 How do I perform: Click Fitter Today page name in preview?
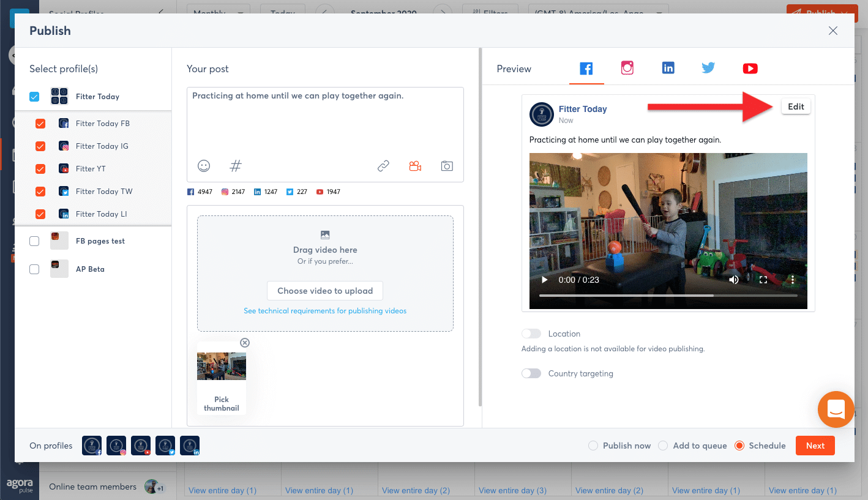pyautogui.click(x=583, y=109)
